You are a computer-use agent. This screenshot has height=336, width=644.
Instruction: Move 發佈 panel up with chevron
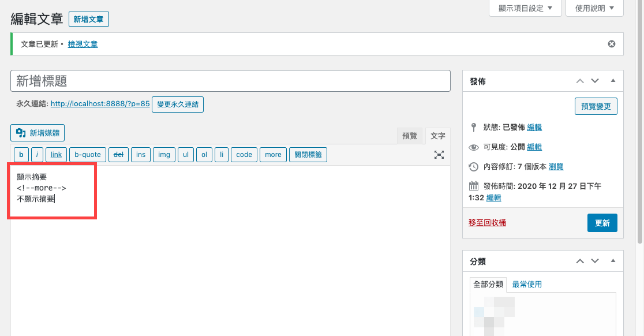(580, 81)
